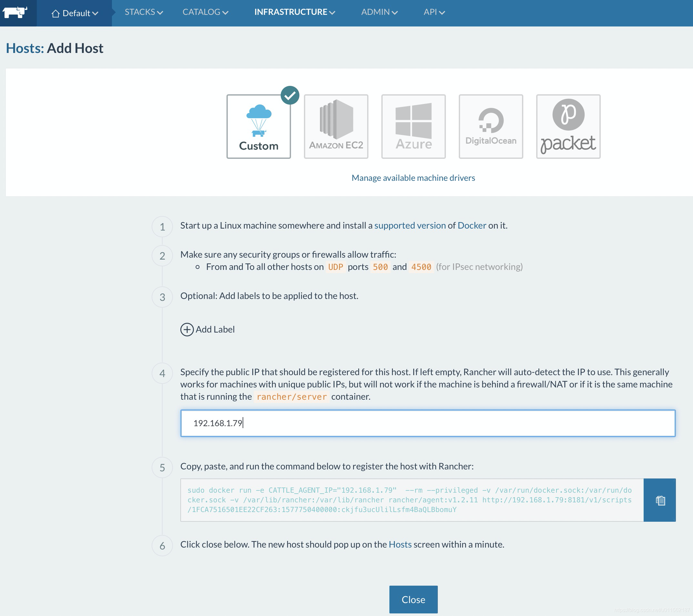Expand the STACKS menu
The image size is (693, 616).
pyautogui.click(x=144, y=12)
